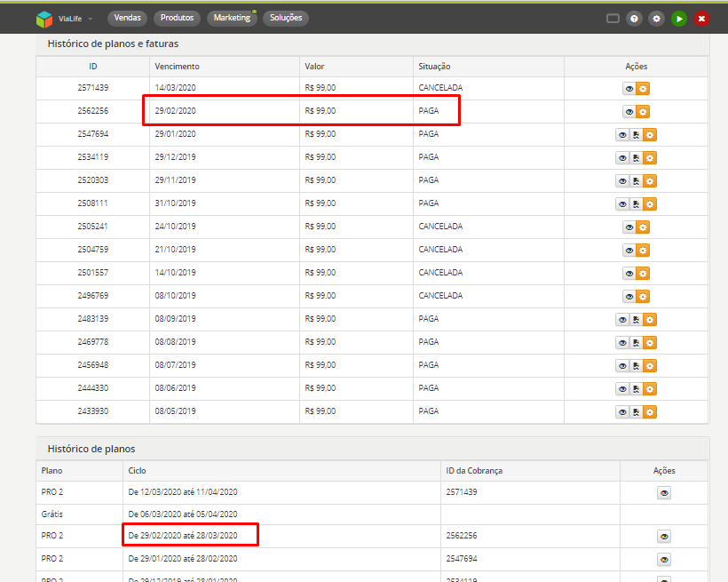The height and width of the screenshot is (582, 728).
Task: Open the help question-mark icon
Action: 634,19
